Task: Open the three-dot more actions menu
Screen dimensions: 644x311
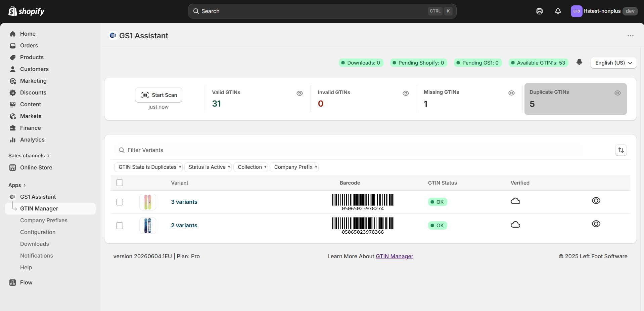Action: coord(631,36)
